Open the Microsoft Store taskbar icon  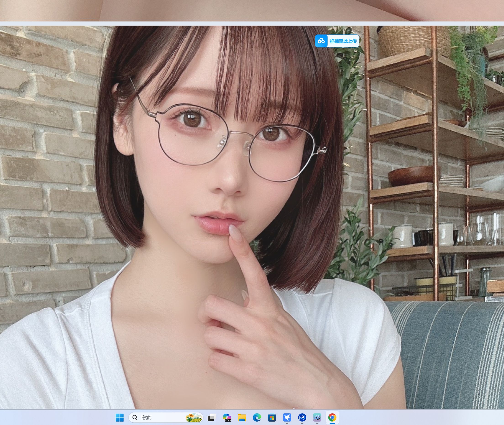coord(272,417)
